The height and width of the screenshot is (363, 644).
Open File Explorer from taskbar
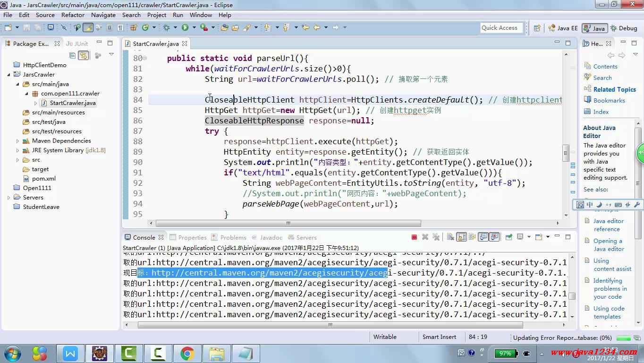217,354
